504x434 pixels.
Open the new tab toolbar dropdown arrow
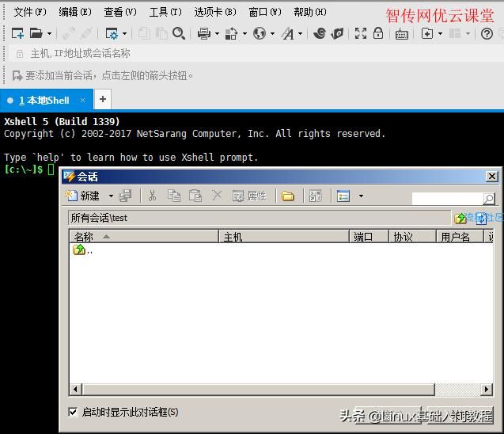440,33
